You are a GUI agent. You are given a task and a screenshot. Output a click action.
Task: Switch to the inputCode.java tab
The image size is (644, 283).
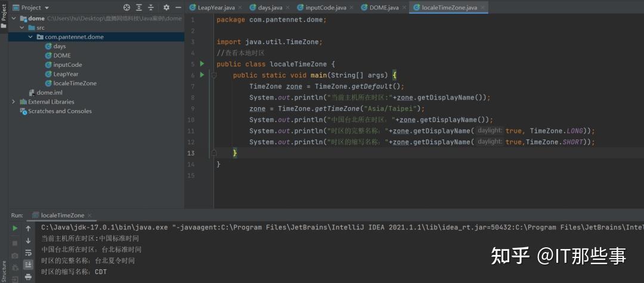point(326,8)
